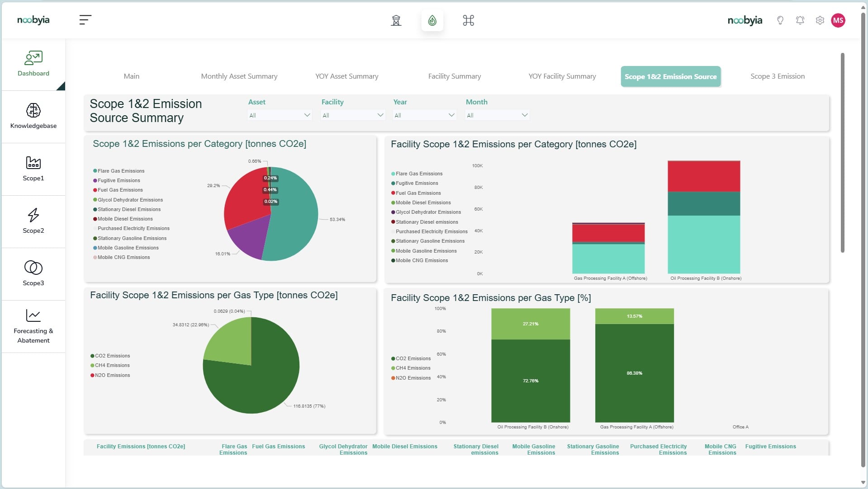868x489 pixels.
Task: Open the settings gear icon
Action: (820, 20)
